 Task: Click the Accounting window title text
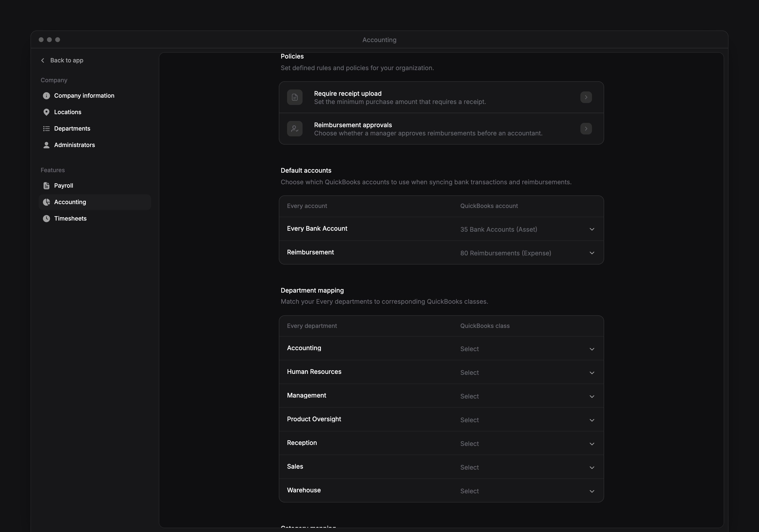[x=379, y=40]
